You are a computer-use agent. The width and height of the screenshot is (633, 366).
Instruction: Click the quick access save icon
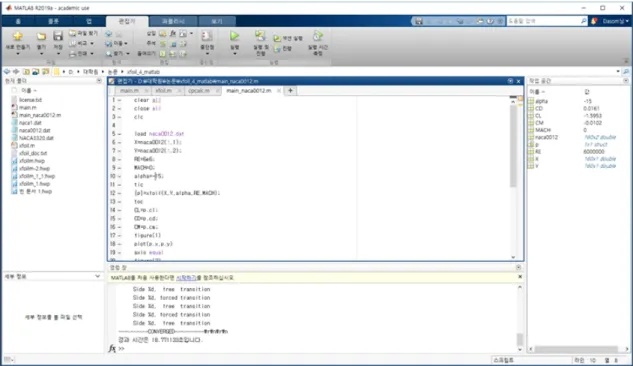coord(419,21)
